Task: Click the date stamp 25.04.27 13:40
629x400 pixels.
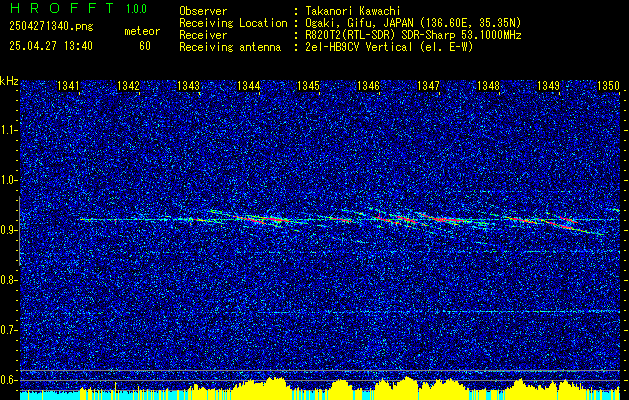Action: coord(51,46)
